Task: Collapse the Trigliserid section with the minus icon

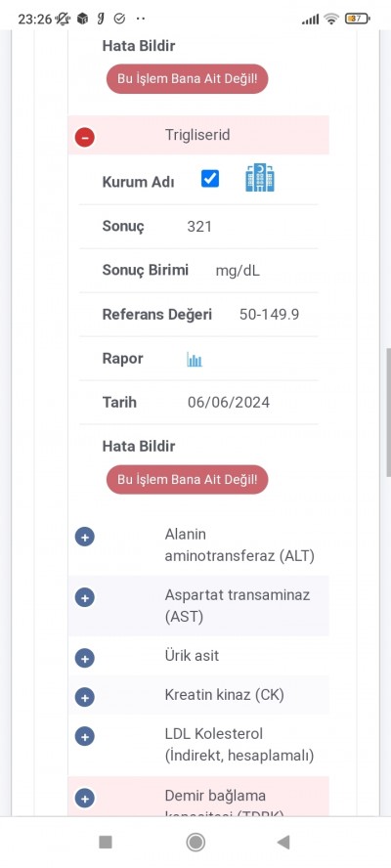Action: [x=85, y=137]
